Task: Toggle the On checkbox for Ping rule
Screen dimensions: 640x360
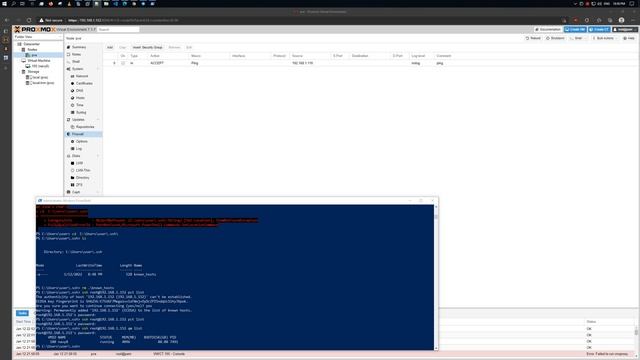Action: pyautogui.click(x=123, y=63)
